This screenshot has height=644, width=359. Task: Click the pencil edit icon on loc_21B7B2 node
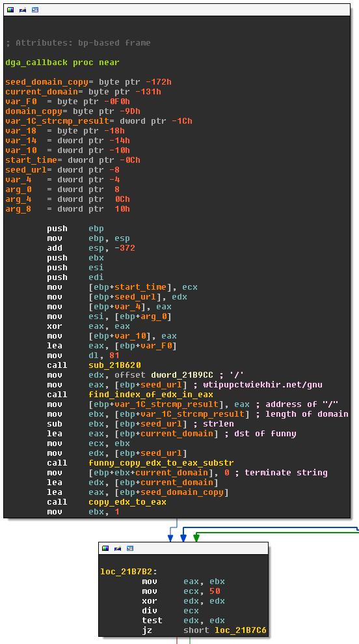(118, 548)
